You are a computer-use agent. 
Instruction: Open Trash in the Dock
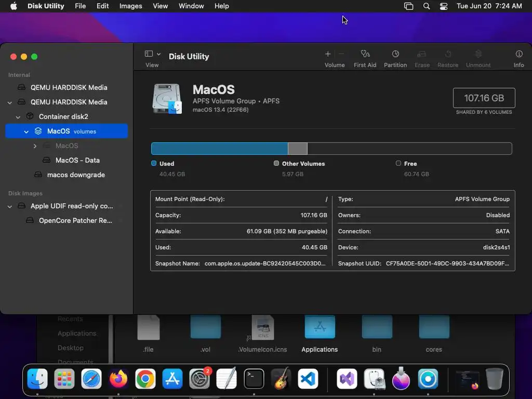(495, 379)
